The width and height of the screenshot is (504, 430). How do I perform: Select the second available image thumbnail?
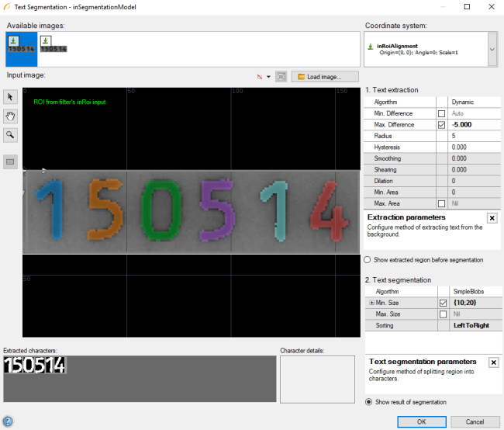click(x=54, y=45)
